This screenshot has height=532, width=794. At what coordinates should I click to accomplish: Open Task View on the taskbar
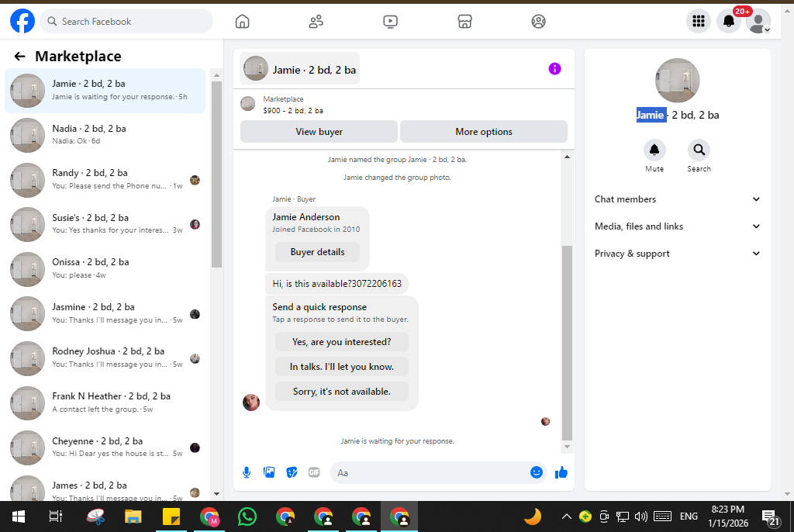(56, 516)
